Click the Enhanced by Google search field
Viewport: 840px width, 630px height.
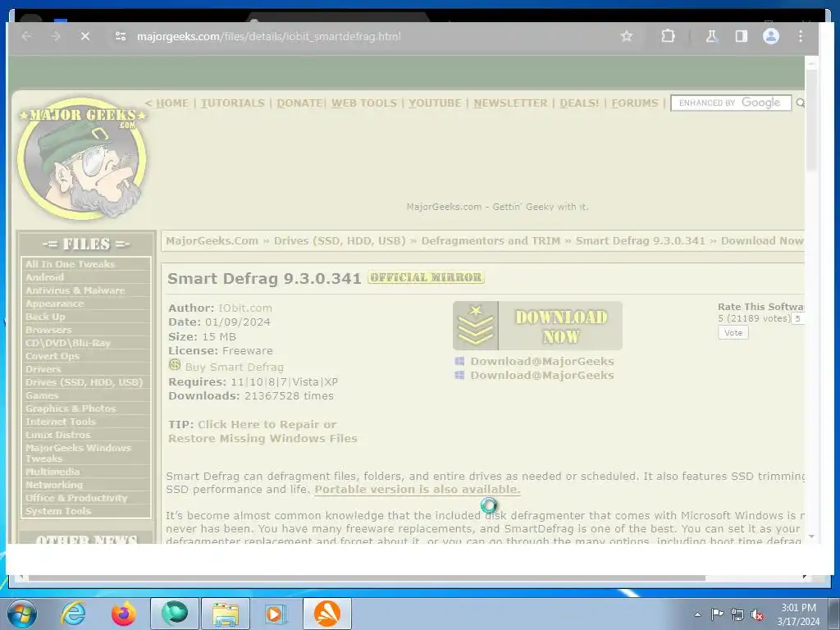(x=731, y=103)
